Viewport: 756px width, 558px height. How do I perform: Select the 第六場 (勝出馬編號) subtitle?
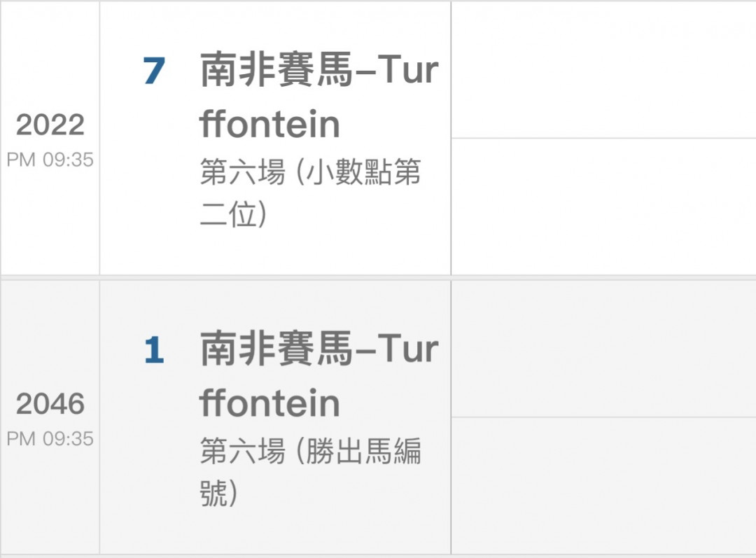coord(311,472)
